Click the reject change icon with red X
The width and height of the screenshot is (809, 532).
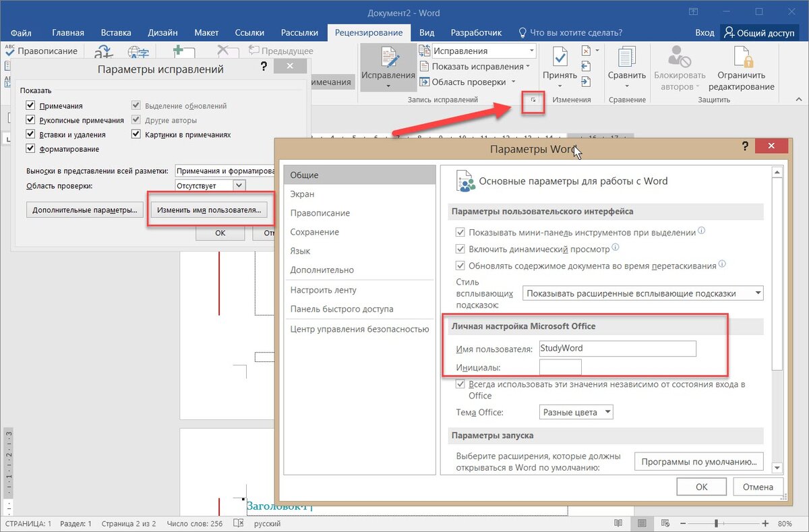[x=587, y=51]
